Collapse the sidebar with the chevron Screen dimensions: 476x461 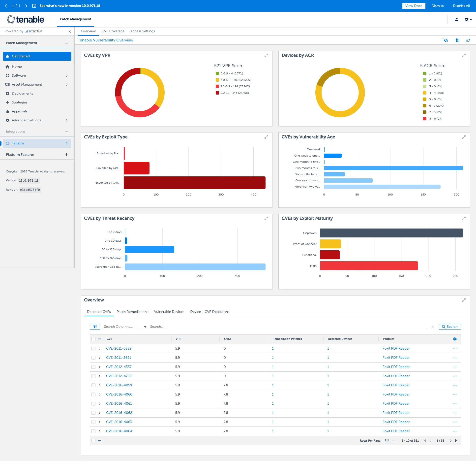(70, 31)
